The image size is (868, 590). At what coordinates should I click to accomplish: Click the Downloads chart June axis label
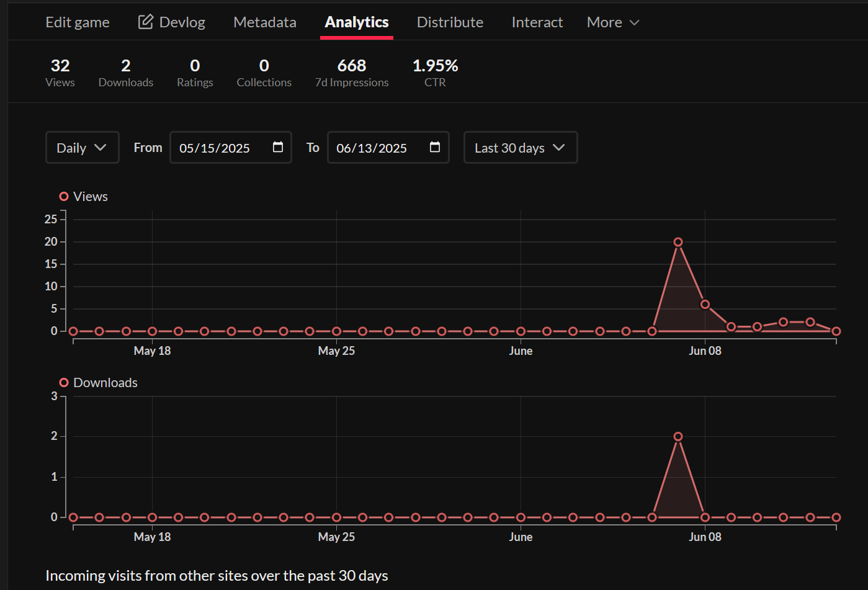point(521,537)
